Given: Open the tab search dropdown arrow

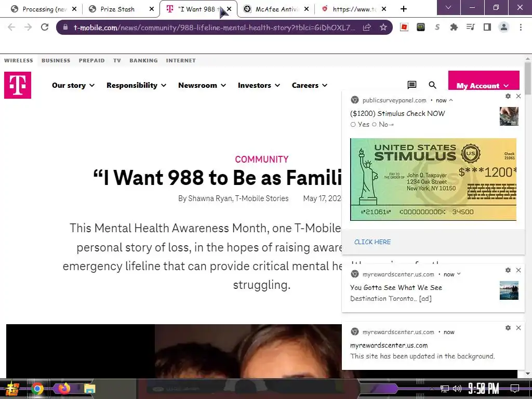Looking at the screenshot, I should 448,7.
